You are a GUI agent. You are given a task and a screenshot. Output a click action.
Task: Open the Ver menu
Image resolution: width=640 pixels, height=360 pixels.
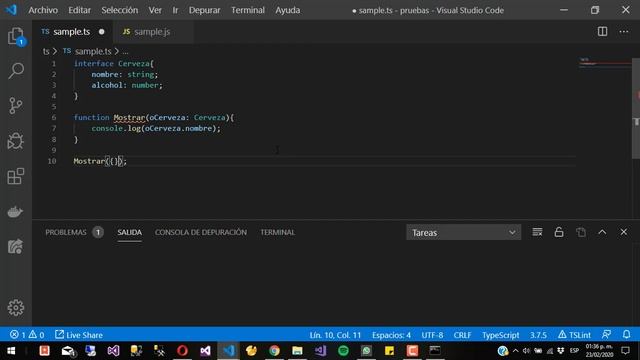pyautogui.click(x=155, y=10)
